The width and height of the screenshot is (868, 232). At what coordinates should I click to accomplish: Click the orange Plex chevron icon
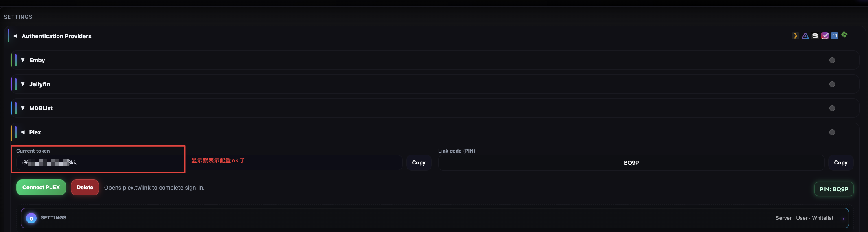795,36
